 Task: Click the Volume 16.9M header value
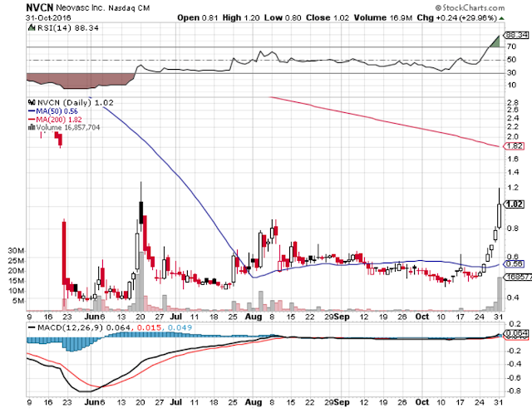pos(383,18)
